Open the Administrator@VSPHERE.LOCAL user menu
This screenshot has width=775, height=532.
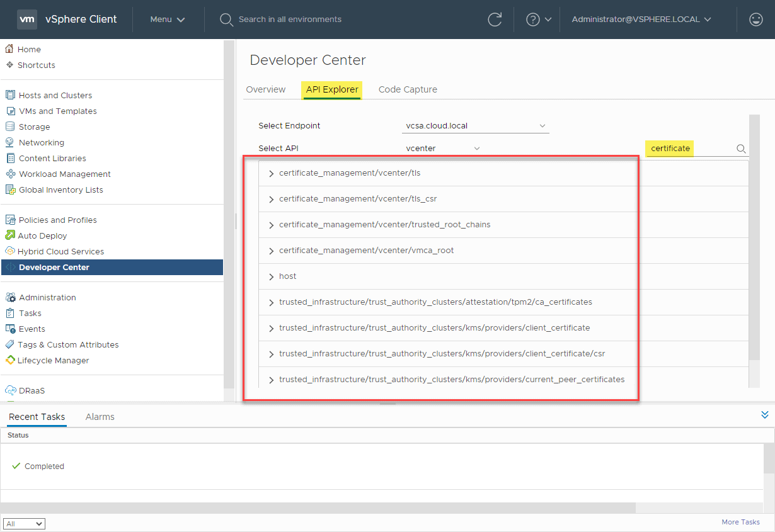pos(641,20)
